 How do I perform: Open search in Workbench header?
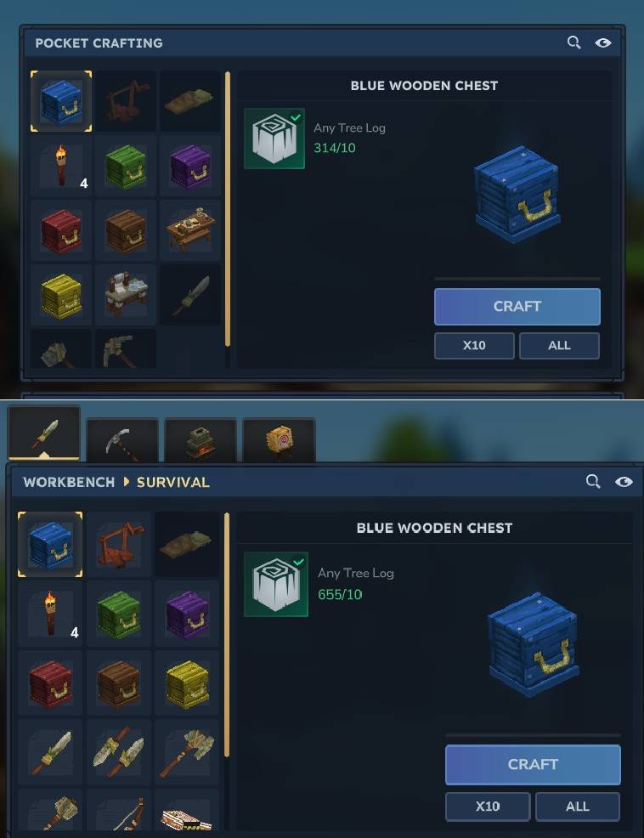(593, 482)
